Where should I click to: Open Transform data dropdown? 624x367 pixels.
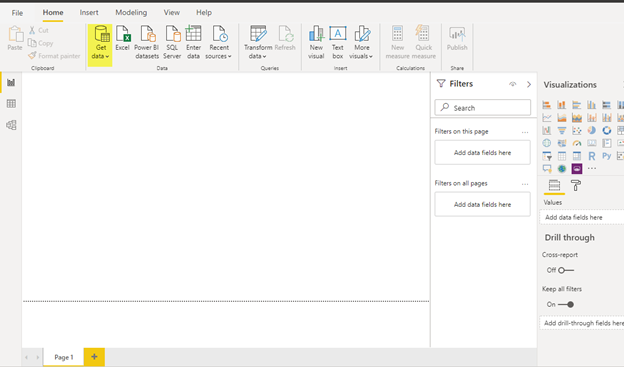258,42
